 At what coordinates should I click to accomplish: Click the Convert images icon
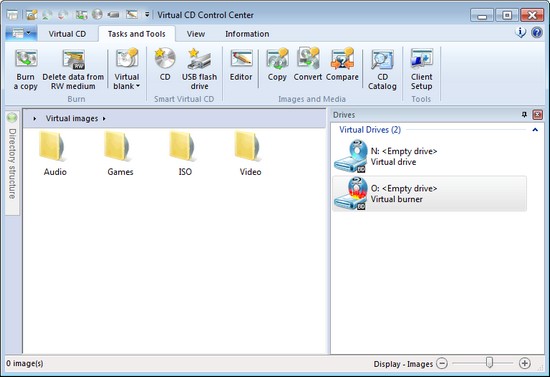pos(308,65)
